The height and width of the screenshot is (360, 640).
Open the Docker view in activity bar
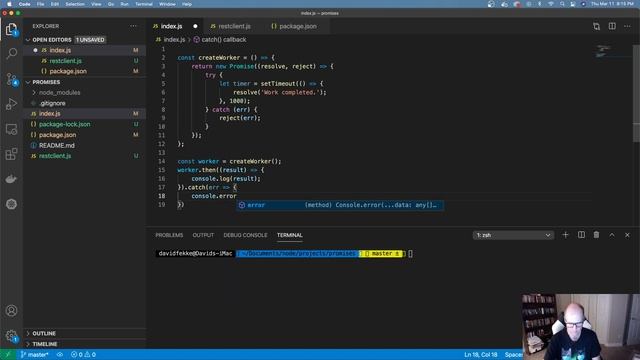[x=11, y=179]
